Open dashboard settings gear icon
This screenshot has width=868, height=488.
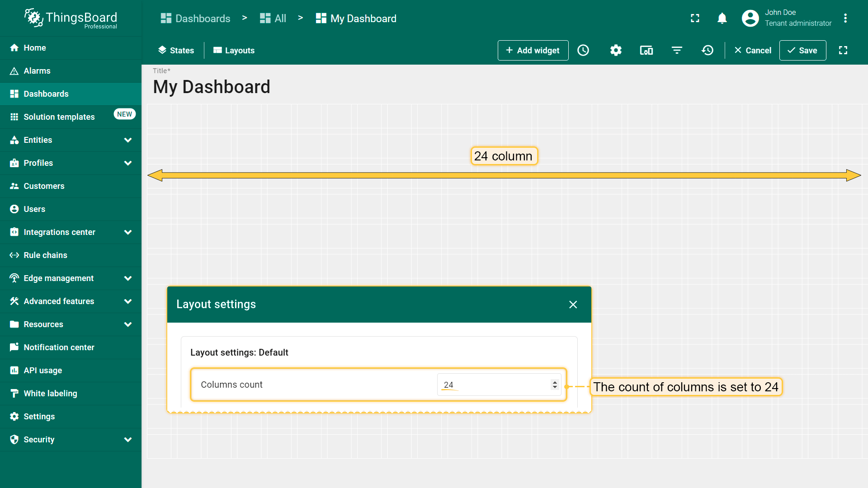tap(616, 50)
